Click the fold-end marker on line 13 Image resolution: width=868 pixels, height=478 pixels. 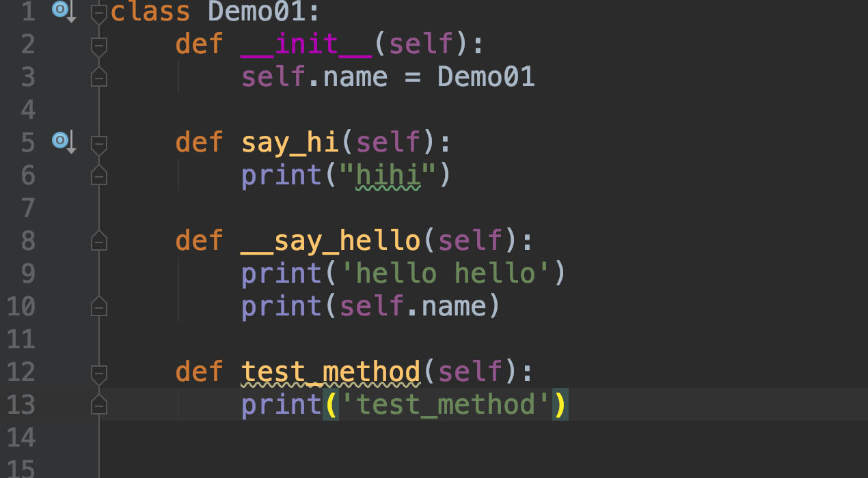[x=99, y=404]
